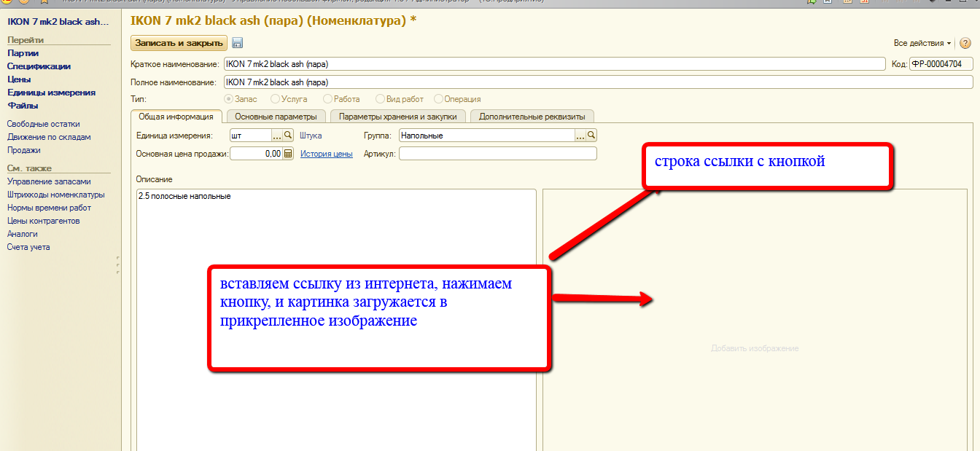Viewport: 980px width, 451px height.
Task: Expand the Все действия dropdown menu
Action: click(922, 44)
